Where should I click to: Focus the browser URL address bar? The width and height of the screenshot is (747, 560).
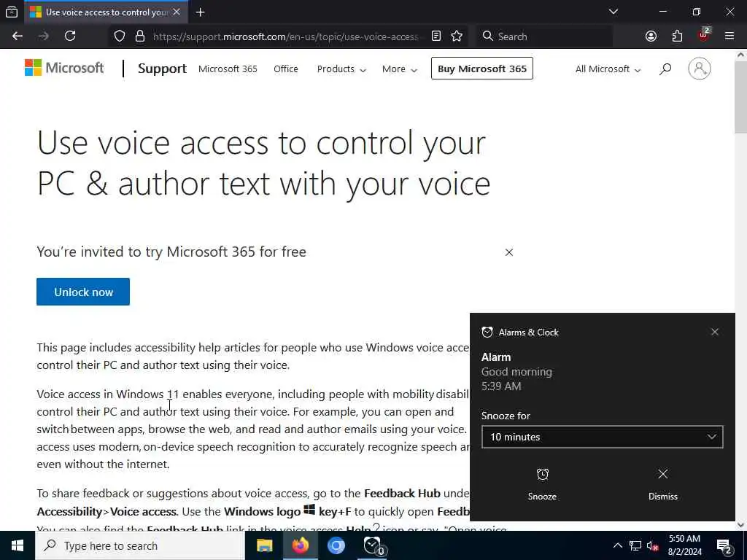coord(286,36)
